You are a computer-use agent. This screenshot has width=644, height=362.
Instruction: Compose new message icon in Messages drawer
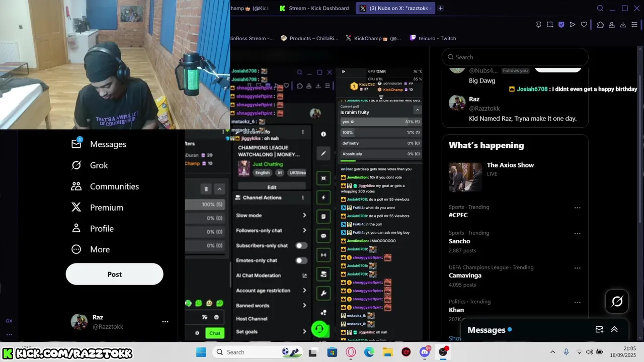pyautogui.click(x=599, y=330)
